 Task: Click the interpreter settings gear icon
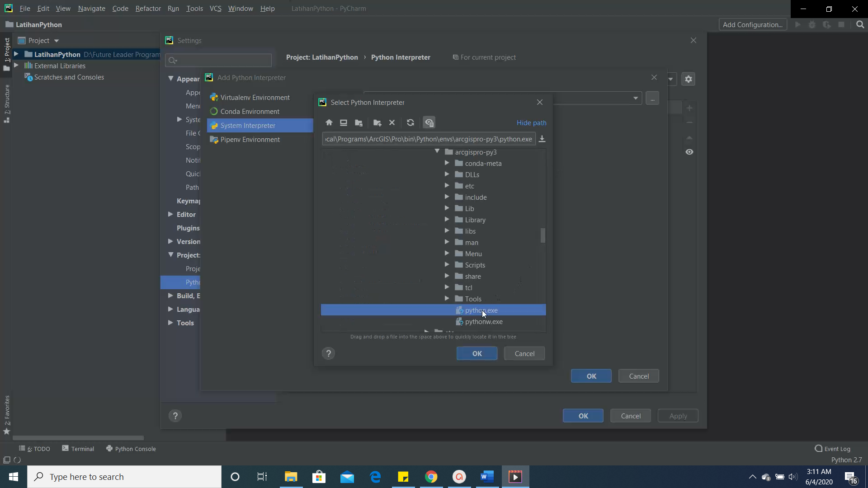tap(689, 79)
